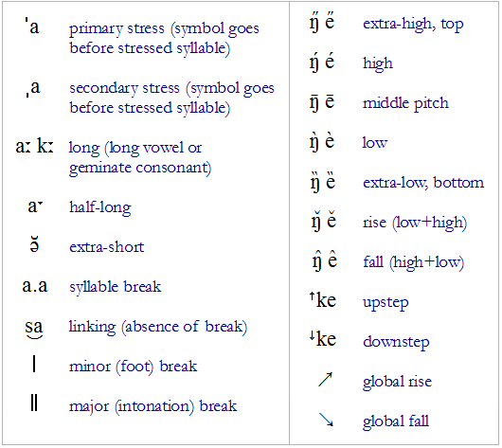Select the upstep ke symbol
Image resolution: width=502 pixels, height=448 pixels.
tap(323, 299)
